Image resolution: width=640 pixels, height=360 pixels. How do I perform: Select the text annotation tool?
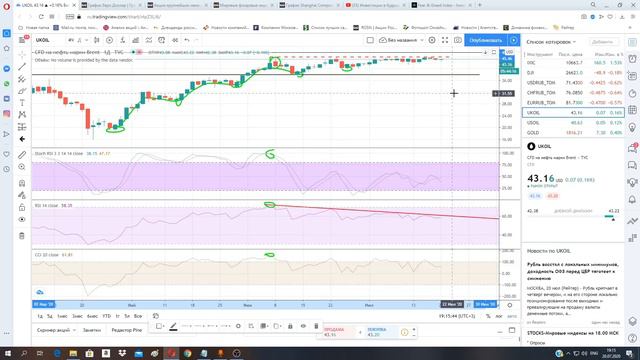coord(22,103)
